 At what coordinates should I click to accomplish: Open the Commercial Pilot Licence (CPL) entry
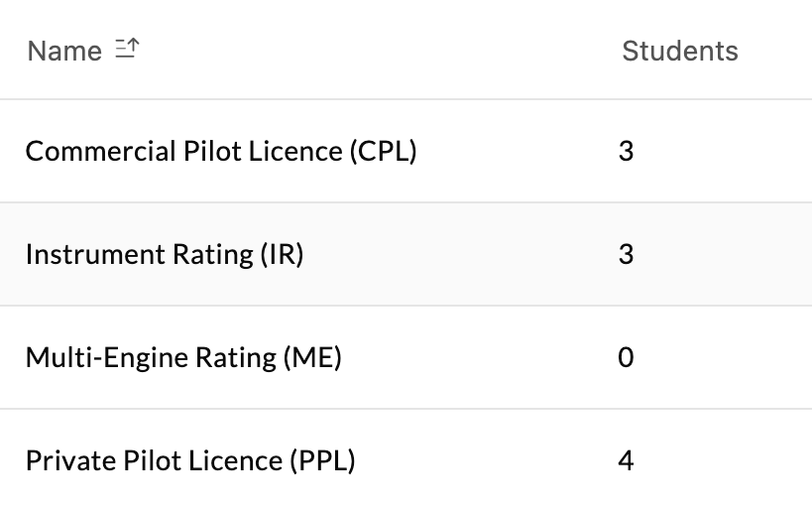point(221,152)
